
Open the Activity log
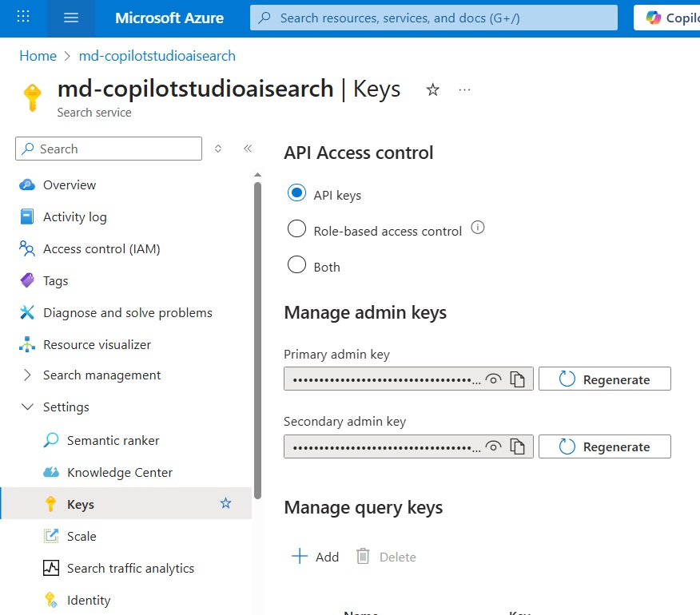pyautogui.click(x=75, y=217)
